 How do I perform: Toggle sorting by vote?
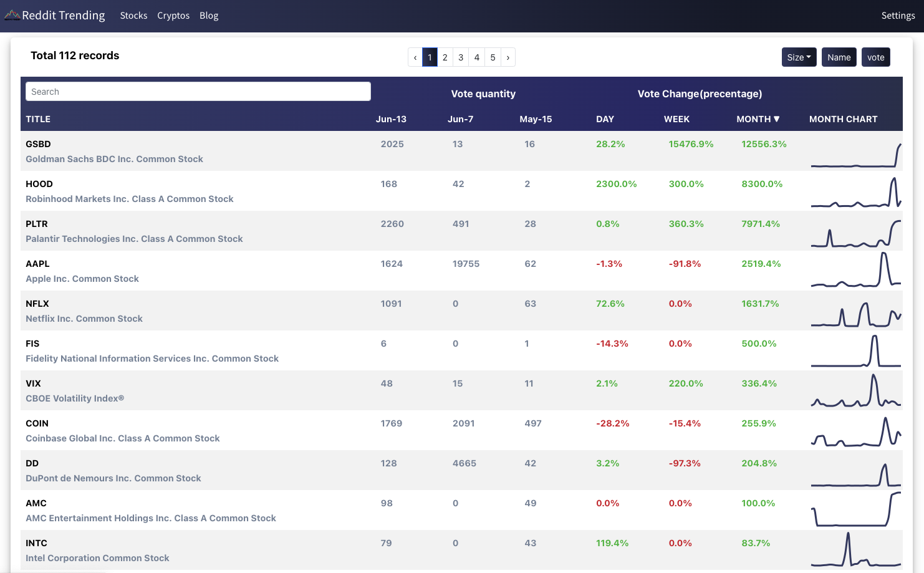tap(875, 57)
